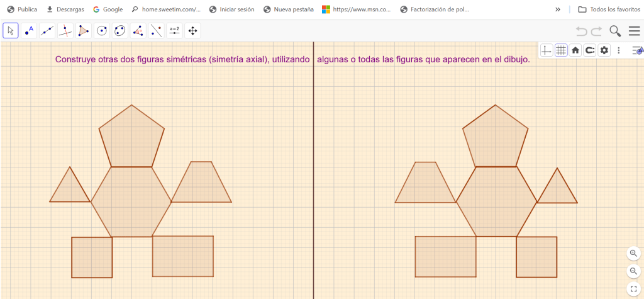644x299 pixels.
Task: Open the Descargas bookmark
Action: pos(65,9)
